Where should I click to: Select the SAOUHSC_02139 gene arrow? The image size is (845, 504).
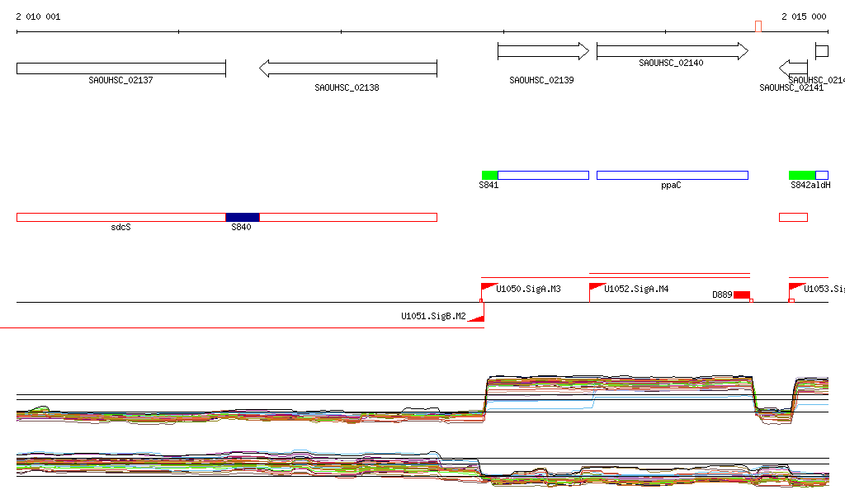click(x=543, y=51)
